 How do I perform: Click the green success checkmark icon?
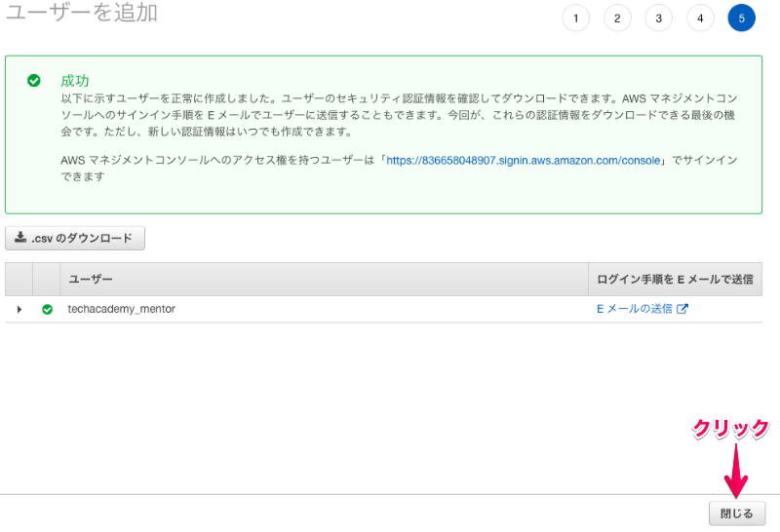coord(34,81)
